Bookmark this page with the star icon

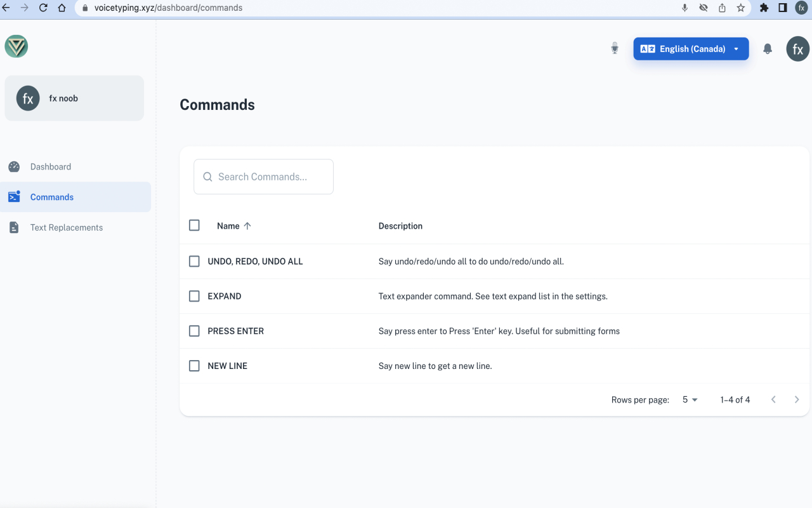tap(740, 8)
